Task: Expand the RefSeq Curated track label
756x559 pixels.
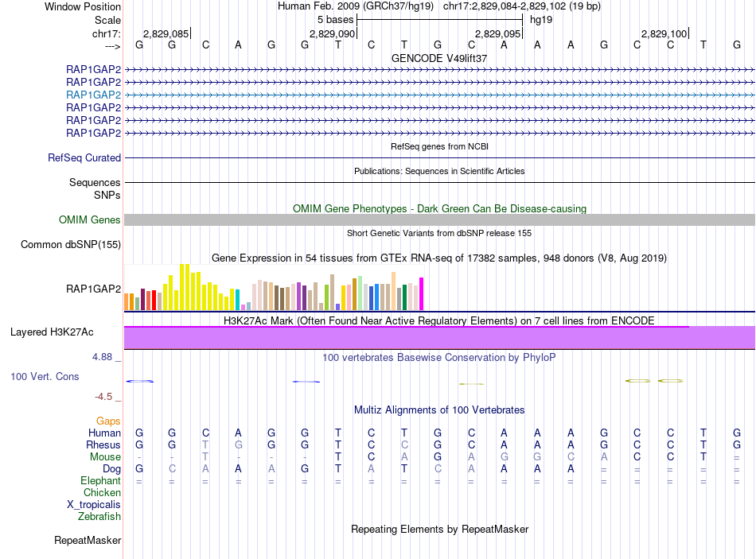Action: pyautogui.click(x=84, y=158)
